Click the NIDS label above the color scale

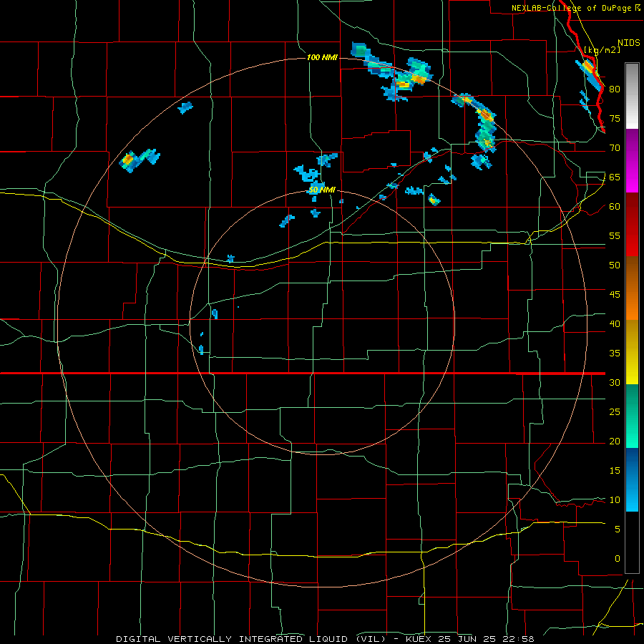click(628, 42)
